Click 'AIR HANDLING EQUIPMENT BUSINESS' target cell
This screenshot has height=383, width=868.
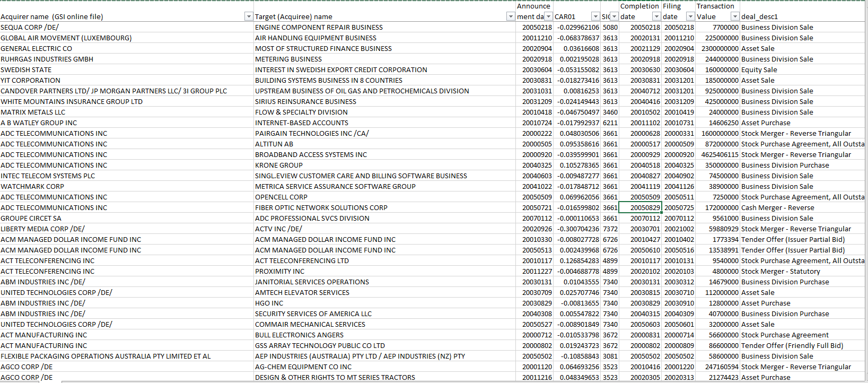(x=384, y=38)
